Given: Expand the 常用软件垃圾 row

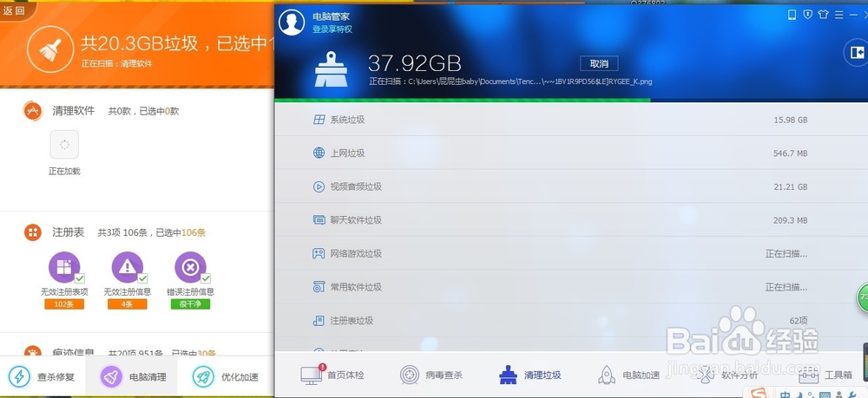Looking at the screenshot, I should [571, 287].
